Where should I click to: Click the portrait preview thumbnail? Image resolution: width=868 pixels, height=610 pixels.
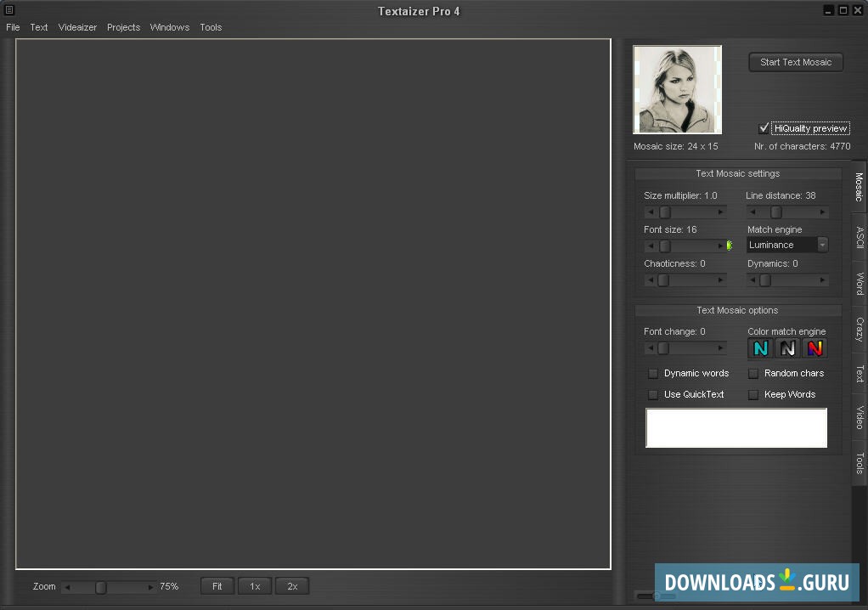coord(677,90)
